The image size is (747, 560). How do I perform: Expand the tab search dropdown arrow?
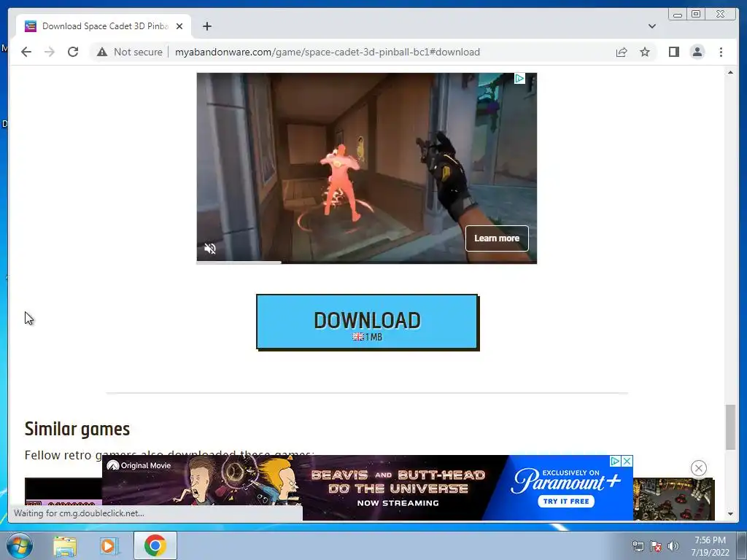click(x=651, y=26)
